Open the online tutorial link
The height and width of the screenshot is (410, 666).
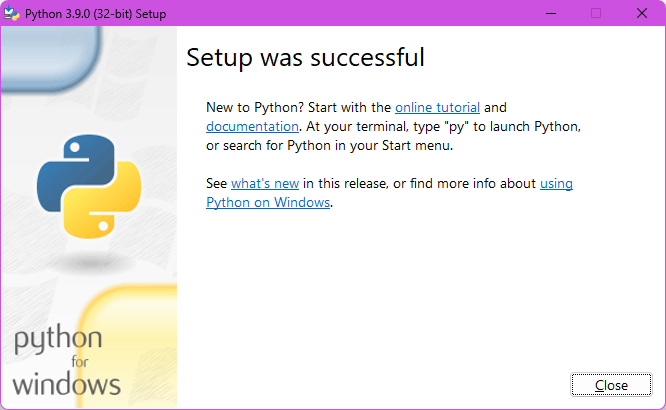(x=437, y=107)
